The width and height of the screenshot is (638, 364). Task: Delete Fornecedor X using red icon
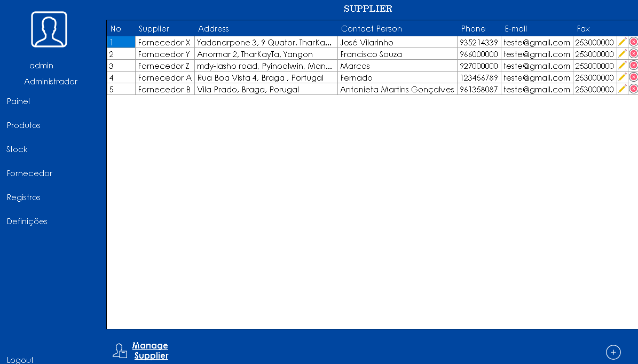click(x=633, y=42)
